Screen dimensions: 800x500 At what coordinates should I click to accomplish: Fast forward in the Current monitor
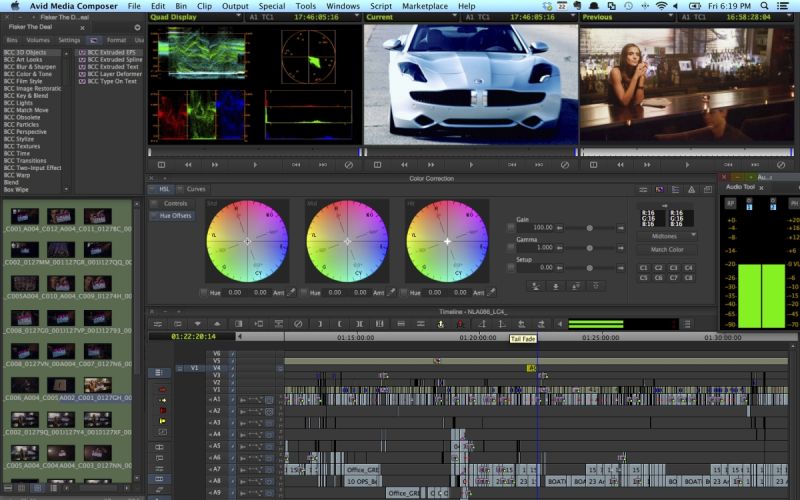(431, 165)
